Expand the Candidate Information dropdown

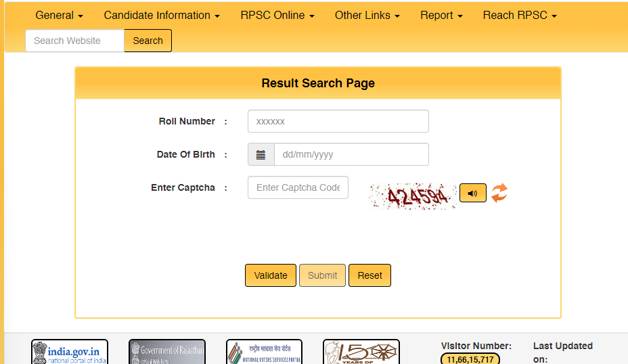[162, 15]
